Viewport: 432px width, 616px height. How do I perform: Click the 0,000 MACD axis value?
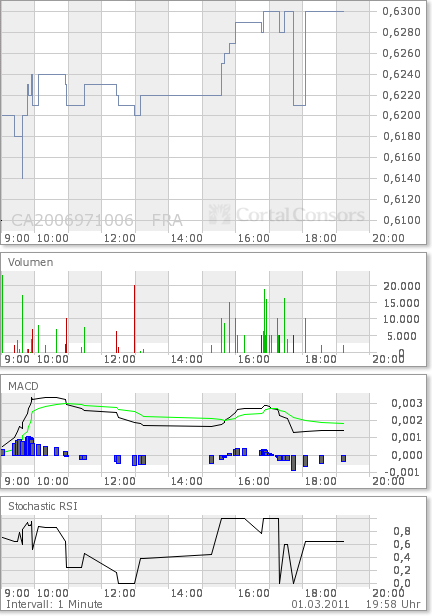click(x=407, y=455)
